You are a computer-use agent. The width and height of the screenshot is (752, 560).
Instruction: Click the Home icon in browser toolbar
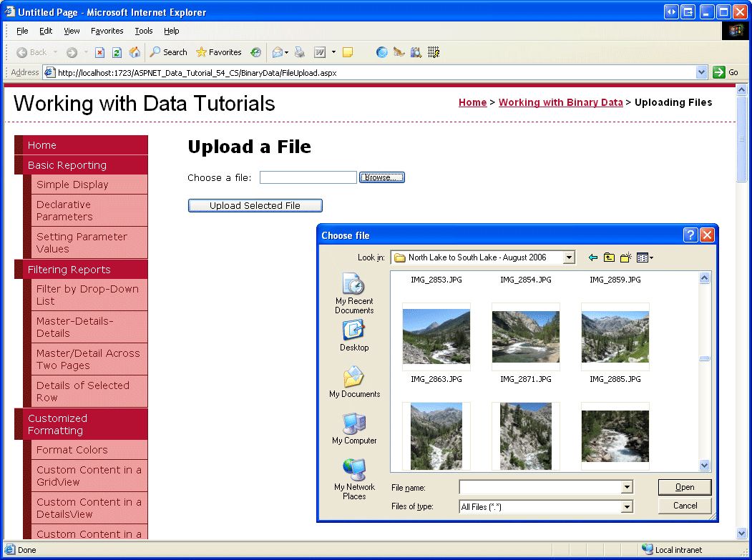pyautogui.click(x=135, y=52)
